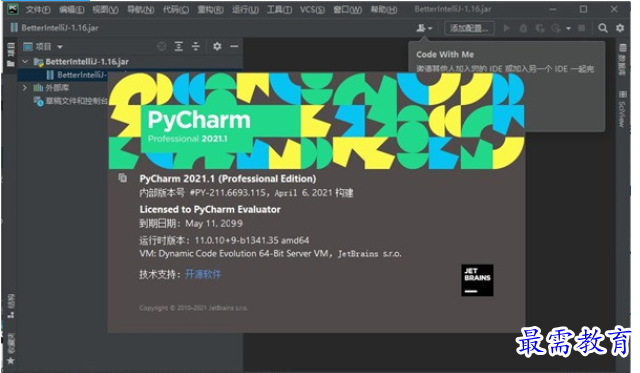Open the VCS(S) menu
Screen dimensions: 640x373
(312, 9)
